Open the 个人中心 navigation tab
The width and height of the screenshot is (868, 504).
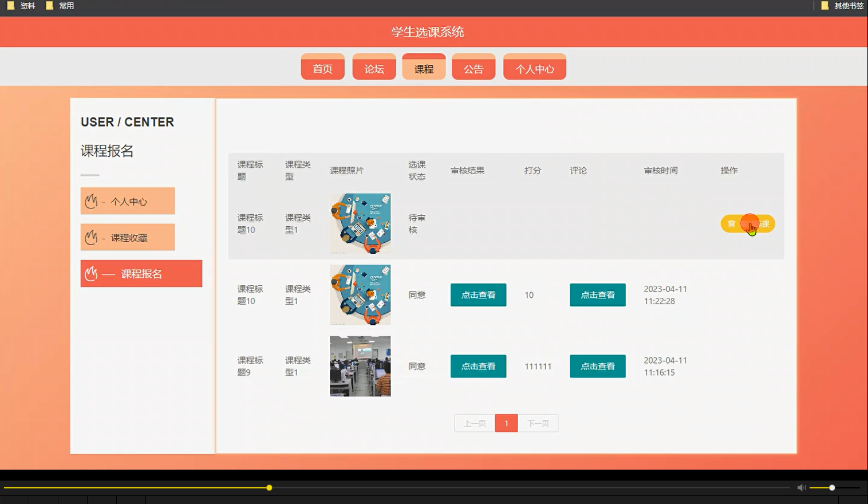coord(534,67)
